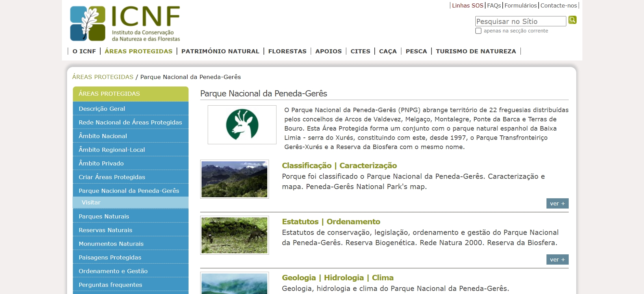Open the FLORESTAS menu item
This screenshot has width=644, height=294.
click(x=287, y=51)
